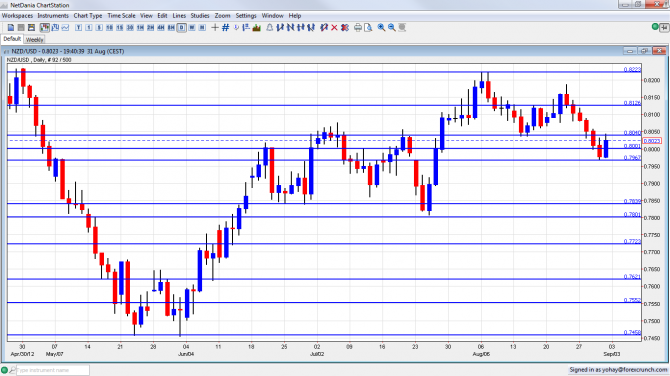The image size is (670, 376).
Task: Click the printer icon
Action: [358, 27]
